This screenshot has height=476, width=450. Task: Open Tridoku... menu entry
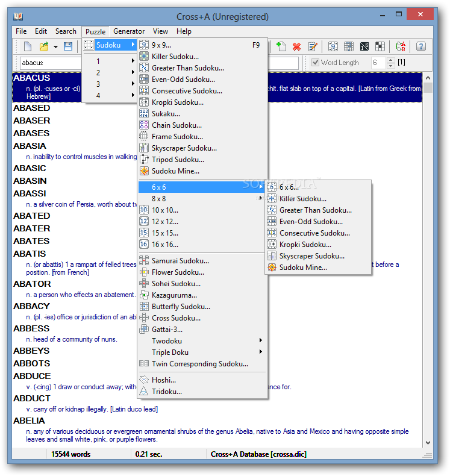(202, 392)
